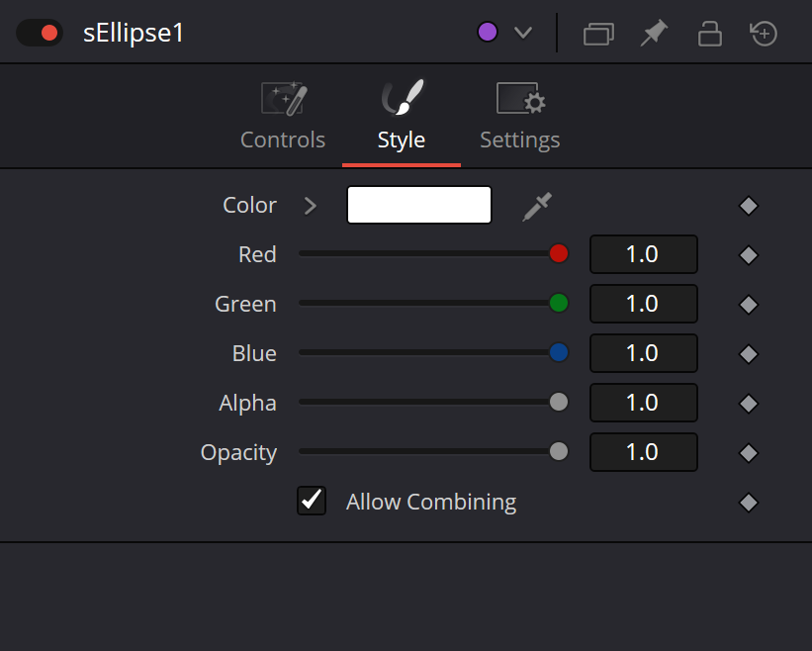Add keyframe for Allow Combining

pyautogui.click(x=749, y=503)
